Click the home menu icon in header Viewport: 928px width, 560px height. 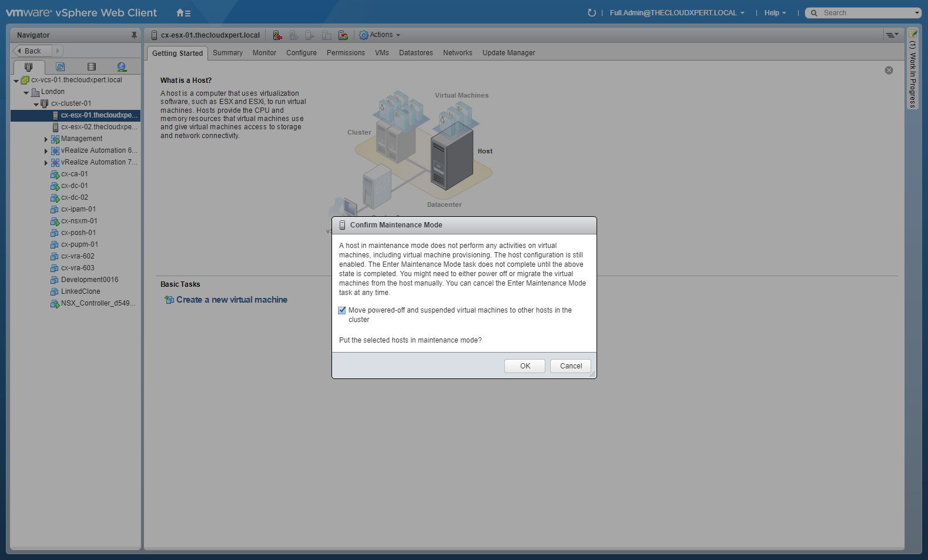pyautogui.click(x=183, y=13)
